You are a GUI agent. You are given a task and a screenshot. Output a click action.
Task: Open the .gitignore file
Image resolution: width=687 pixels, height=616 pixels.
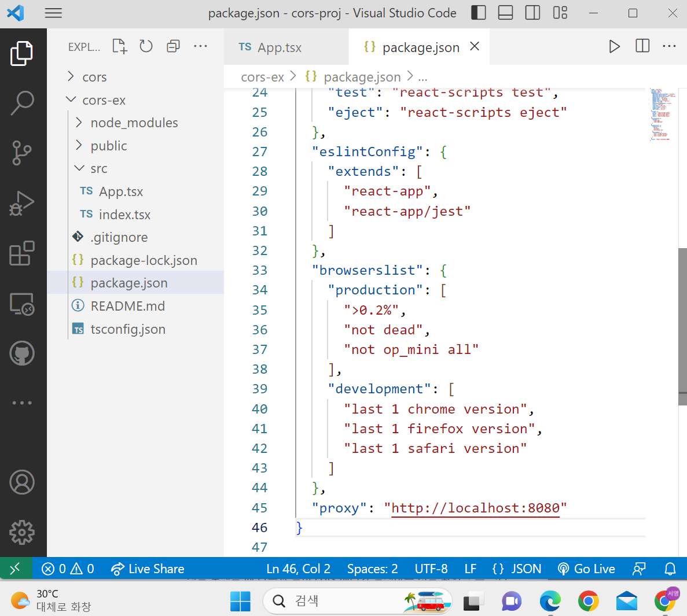[136, 237]
